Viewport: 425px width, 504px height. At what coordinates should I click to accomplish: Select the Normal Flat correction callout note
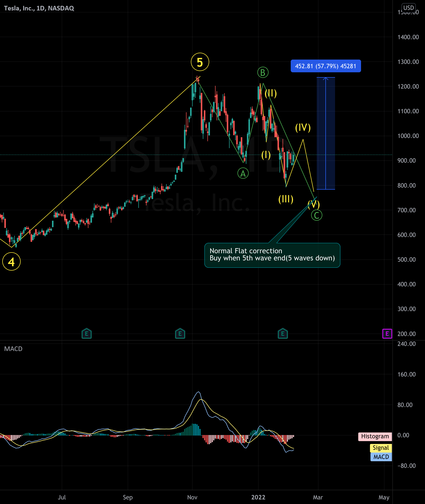pyautogui.click(x=272, y=255)
